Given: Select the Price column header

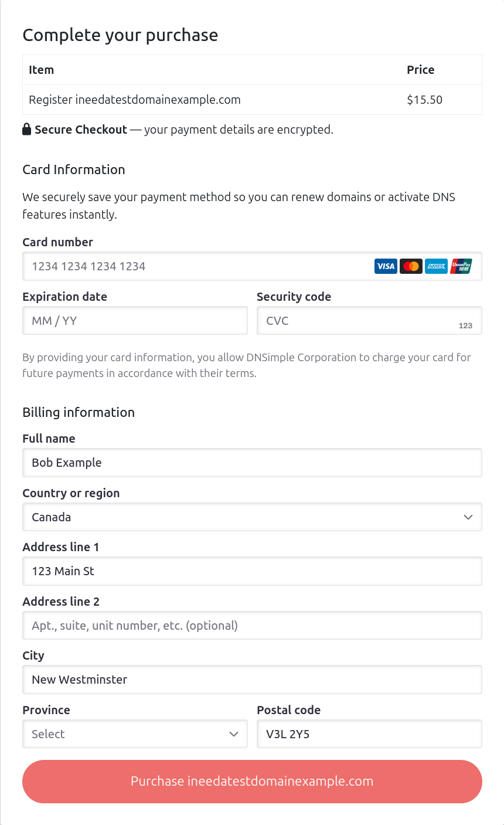Looking at the screenshot, I should pyautogui.click(x=421, y=69).
